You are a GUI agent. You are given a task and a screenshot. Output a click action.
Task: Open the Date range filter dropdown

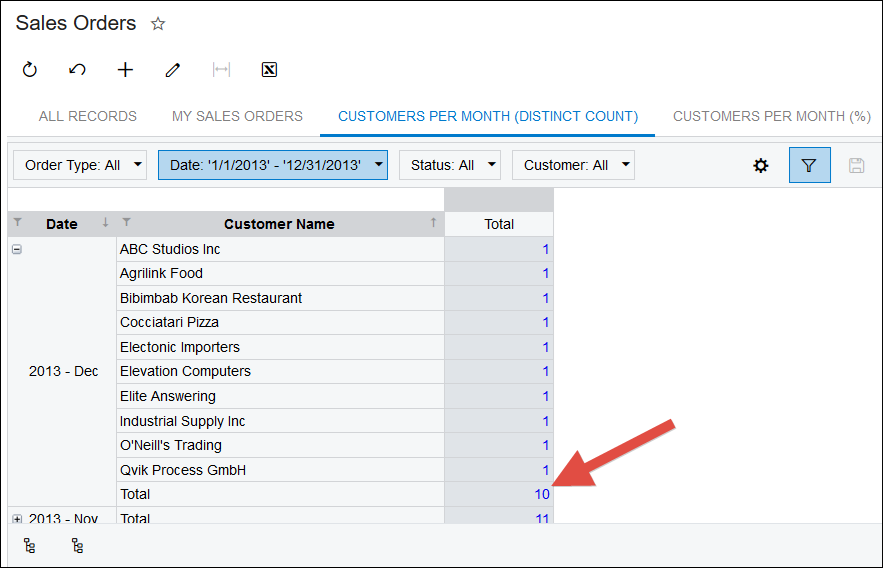coord(272,165)
